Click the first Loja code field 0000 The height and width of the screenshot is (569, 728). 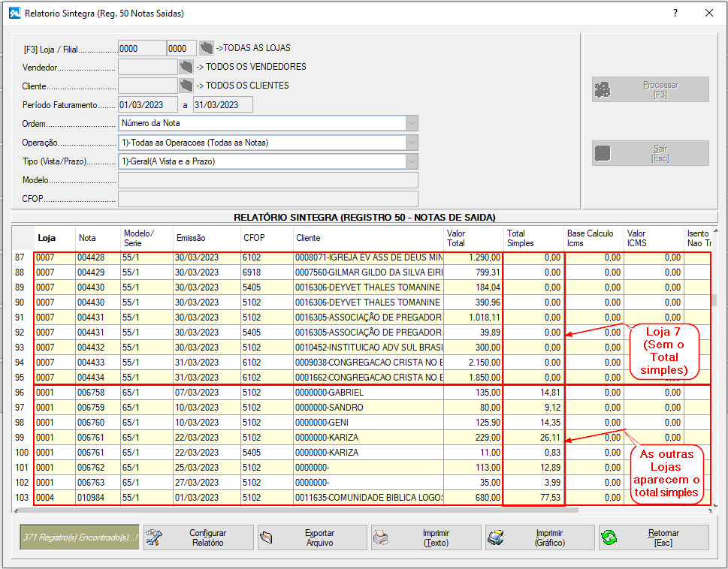tap(142, 48)
